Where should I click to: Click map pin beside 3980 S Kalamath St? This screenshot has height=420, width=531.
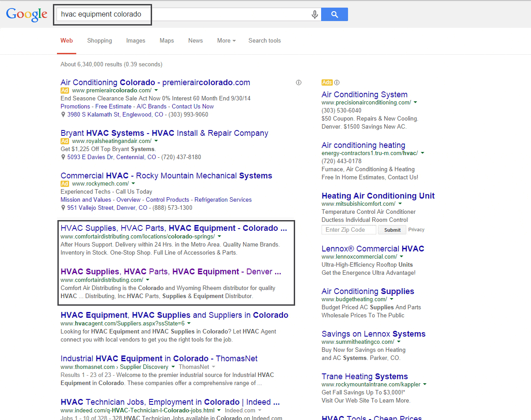(x=63, y=115)
